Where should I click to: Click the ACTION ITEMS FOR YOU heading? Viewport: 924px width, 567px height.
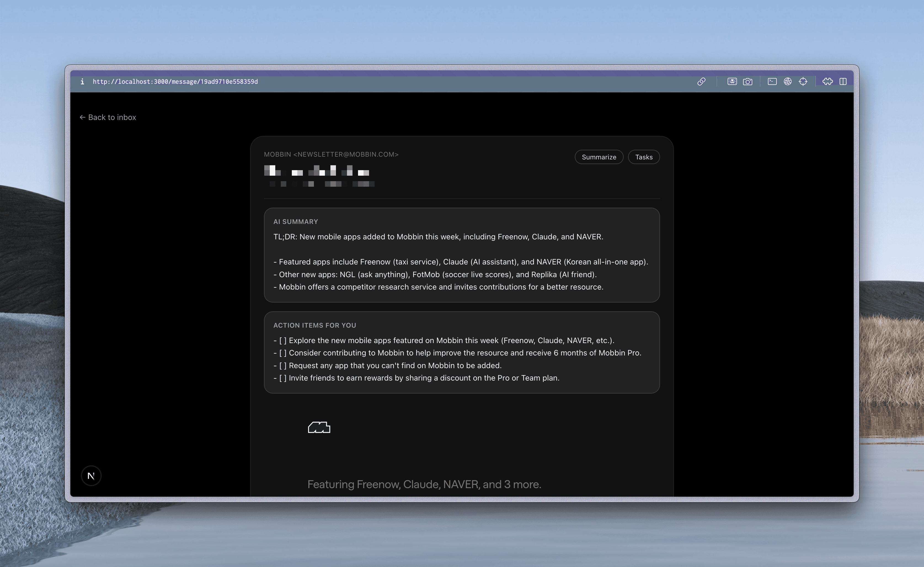tap(315, 325)
